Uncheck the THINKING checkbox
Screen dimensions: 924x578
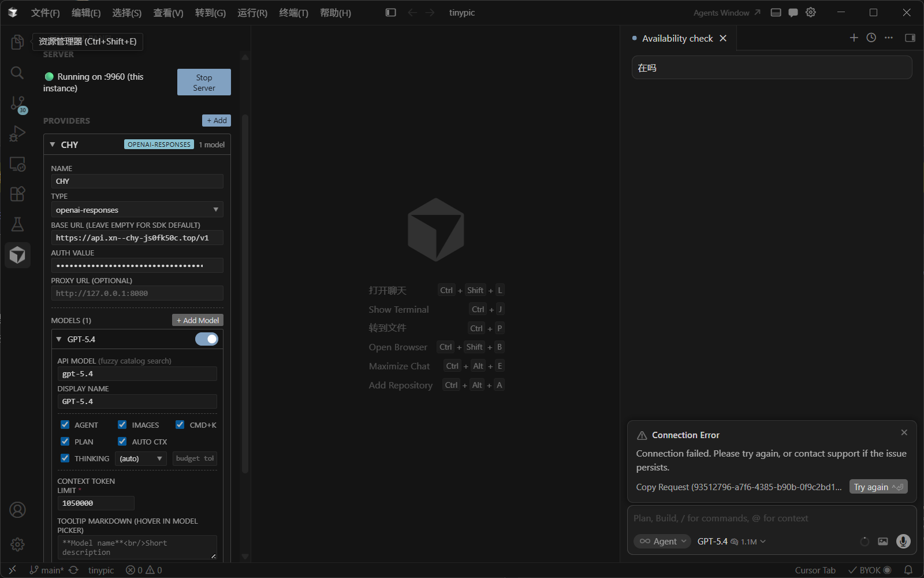click(x=65, y=458)
